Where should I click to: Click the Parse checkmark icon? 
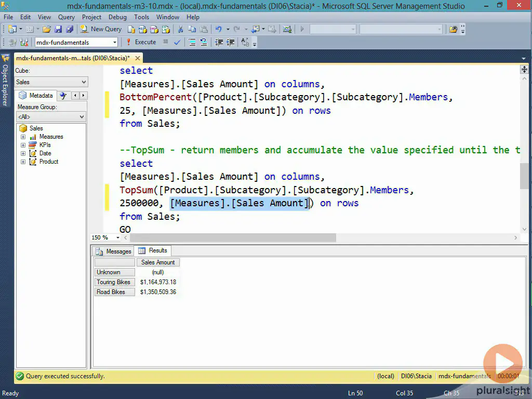(177, 42)
